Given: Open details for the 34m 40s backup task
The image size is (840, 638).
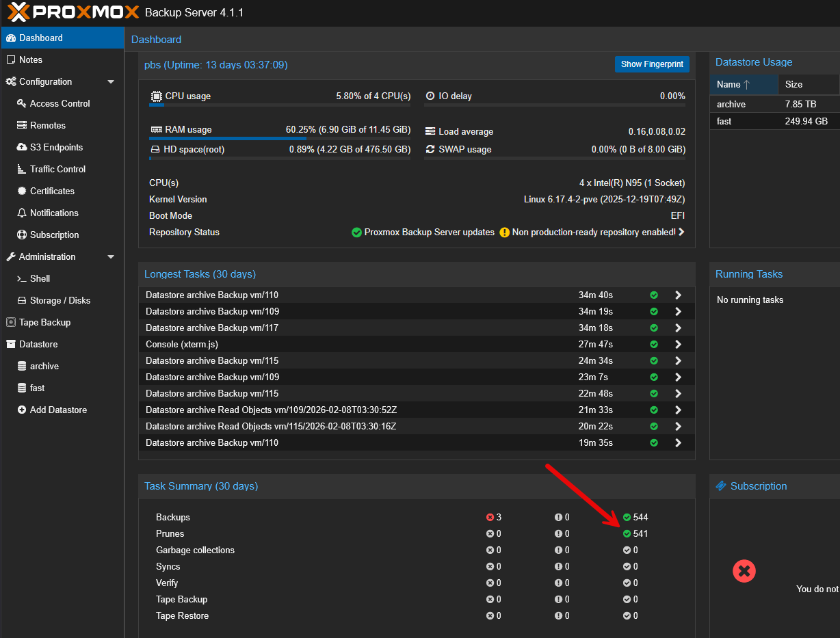Looking at the screenshot, I should (678, 295).
